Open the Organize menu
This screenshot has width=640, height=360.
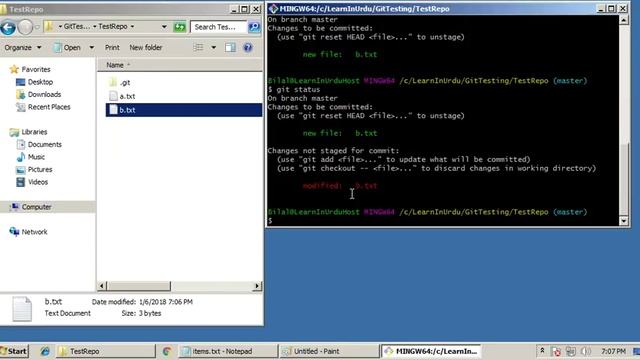click(x=22, y=48)
